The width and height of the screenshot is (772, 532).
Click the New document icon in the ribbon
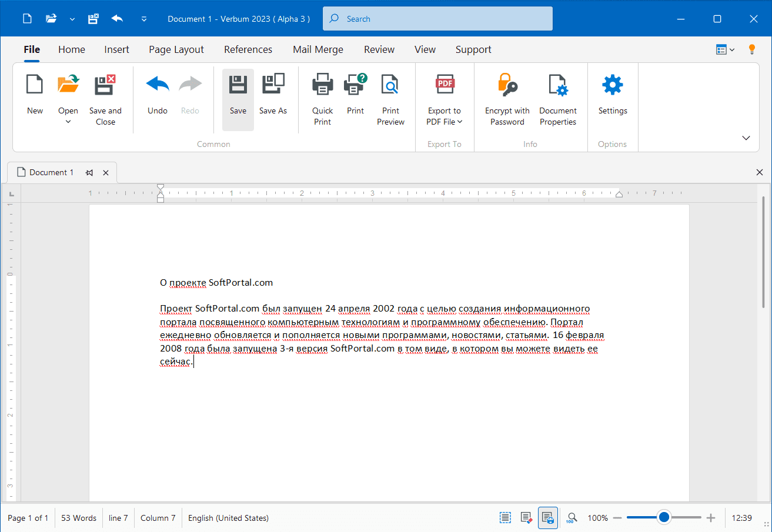(x=35, y=85)
